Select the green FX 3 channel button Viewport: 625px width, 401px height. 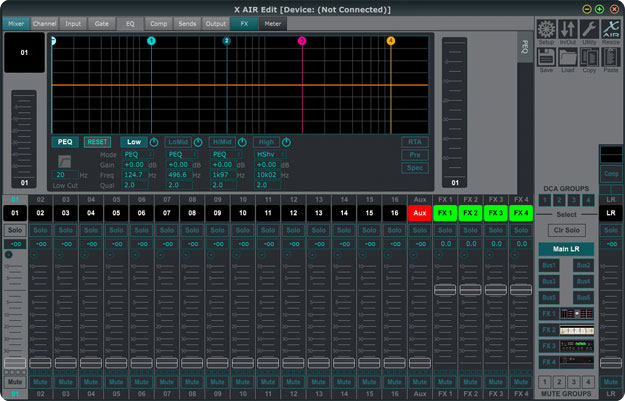click(x=495, y=213)
